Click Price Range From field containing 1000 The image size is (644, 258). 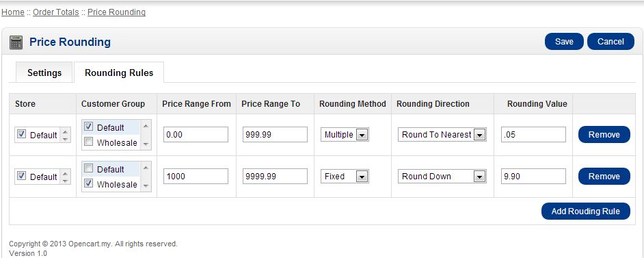(196, 177)
